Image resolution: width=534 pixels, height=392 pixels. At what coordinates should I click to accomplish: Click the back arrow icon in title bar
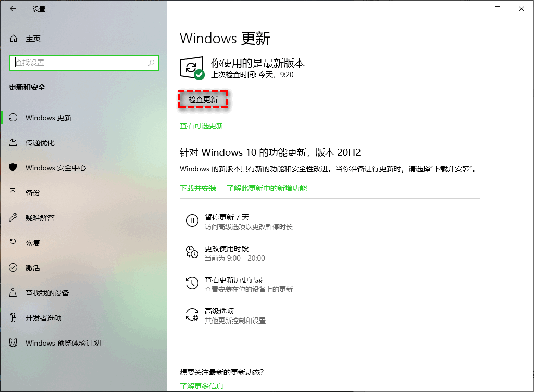tap(13, 9)
